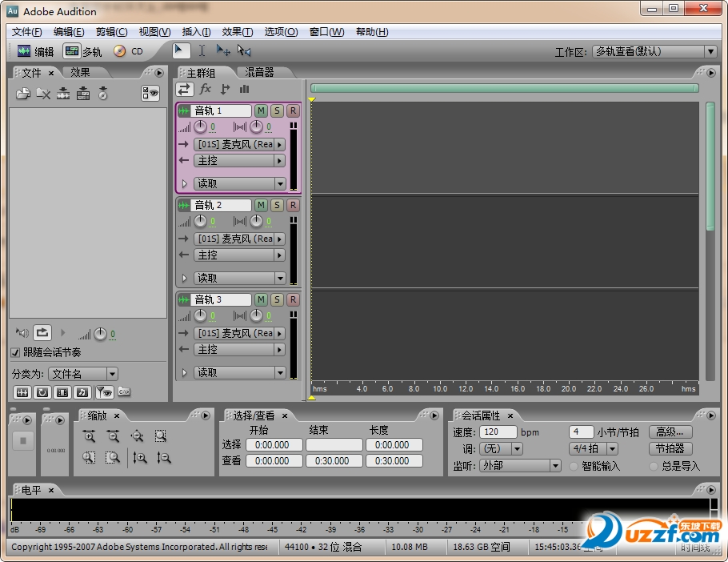Viewport: 728px width, 562px height.
Task: Click the zoom in horizontally icon
Action: 89,436
